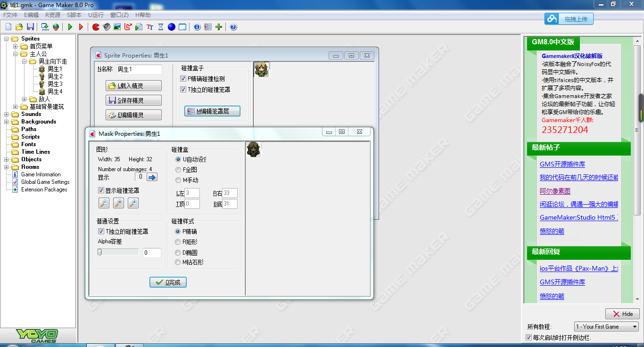
Task: Open the U运行 menu
Action: [96, 15]
